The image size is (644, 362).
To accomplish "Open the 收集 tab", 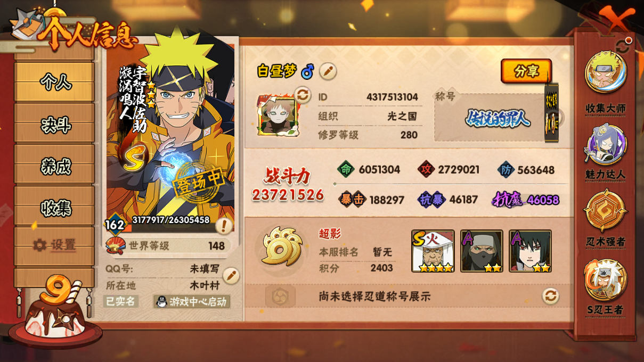I will 55,208.
